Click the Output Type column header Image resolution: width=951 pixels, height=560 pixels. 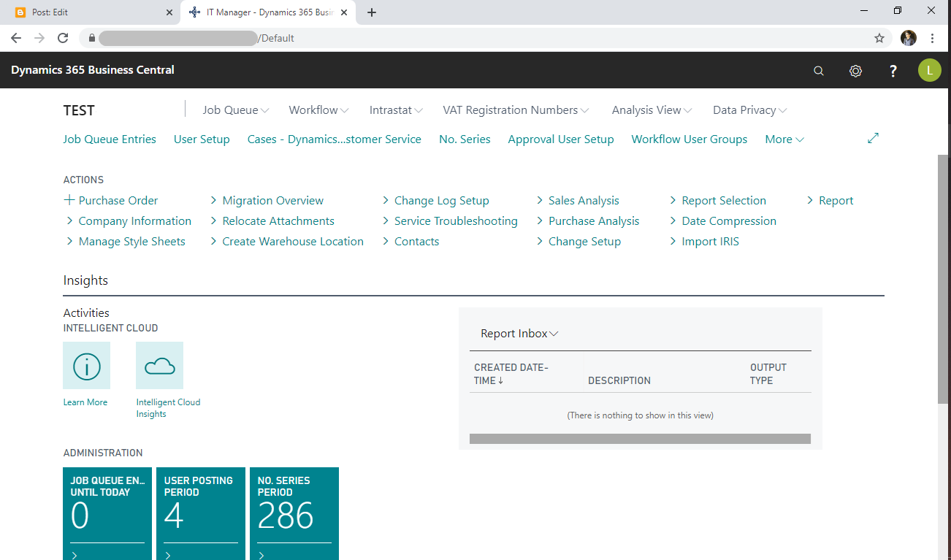click(768, 374)
